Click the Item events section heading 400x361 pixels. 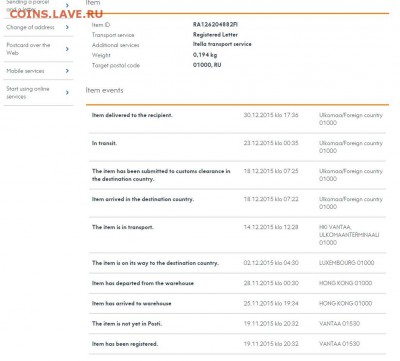coord(104,90)
